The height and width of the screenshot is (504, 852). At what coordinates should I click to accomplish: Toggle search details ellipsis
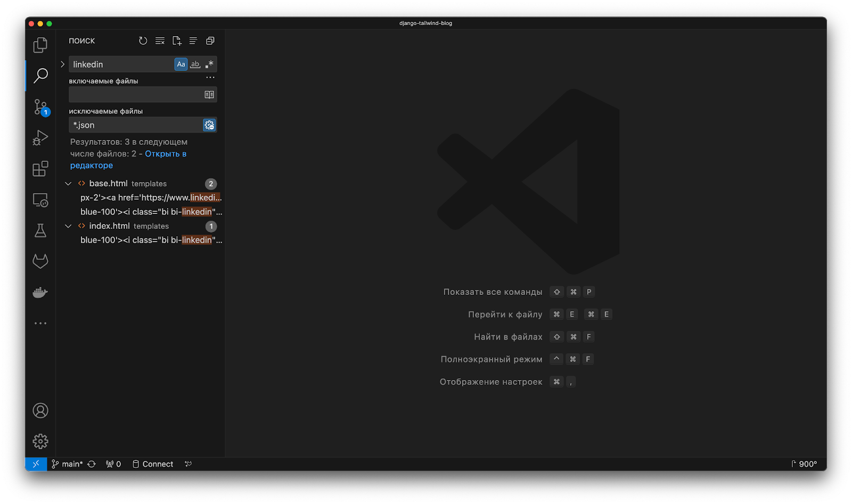[x=210, y=77]
